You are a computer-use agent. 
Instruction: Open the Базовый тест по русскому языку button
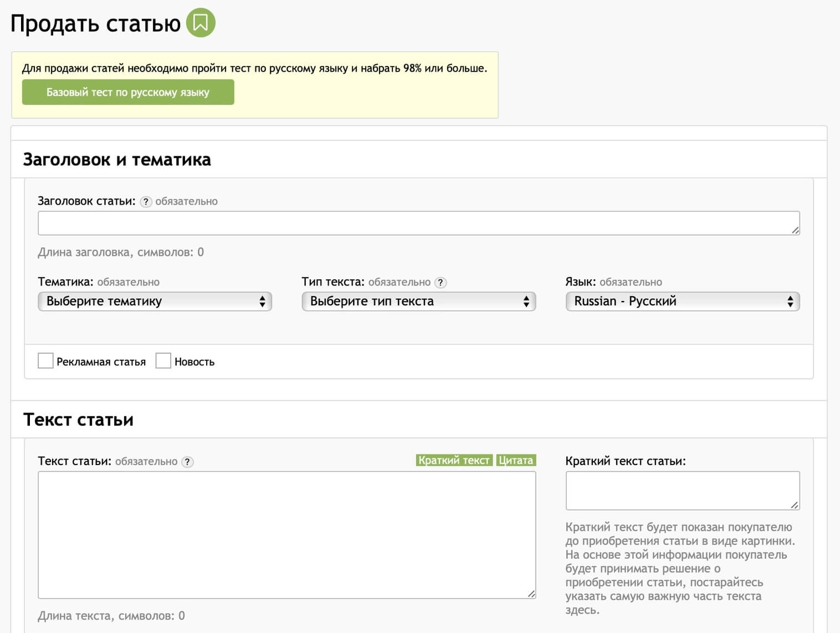coord(128,92)
